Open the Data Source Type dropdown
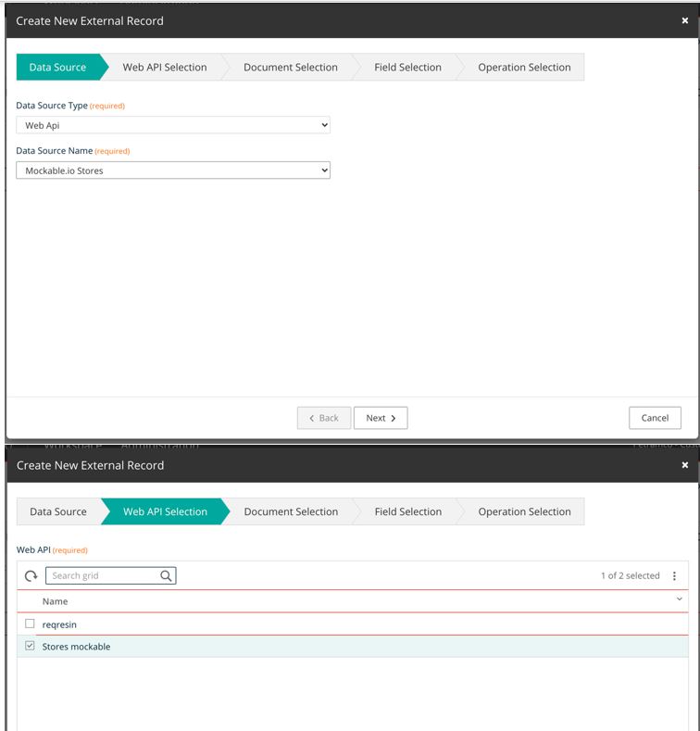Viewport: 700px width, 731px height. click(173, 125)
